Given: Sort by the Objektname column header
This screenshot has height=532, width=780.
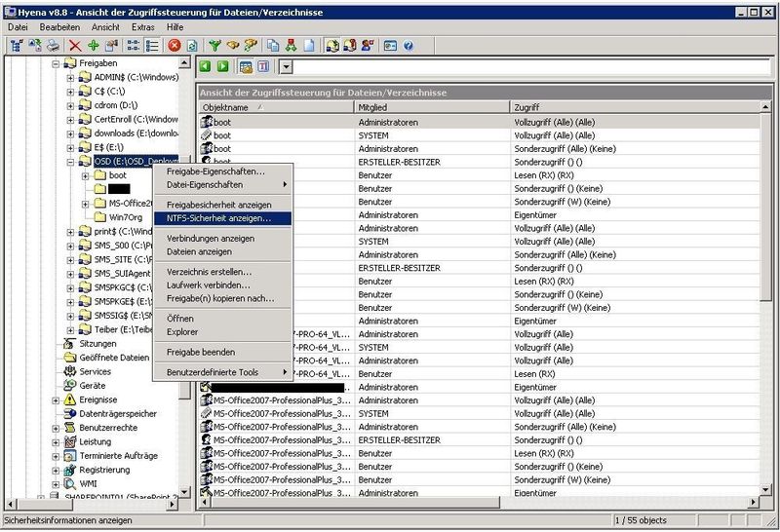Looking at the screenshot, I should (x=277, y=107).
